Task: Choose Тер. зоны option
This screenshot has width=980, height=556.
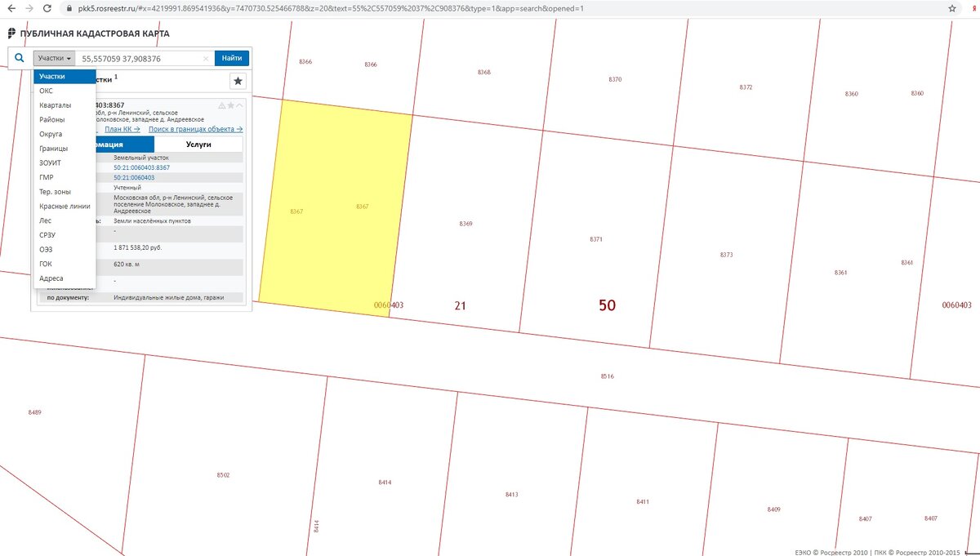Action: 65,192
